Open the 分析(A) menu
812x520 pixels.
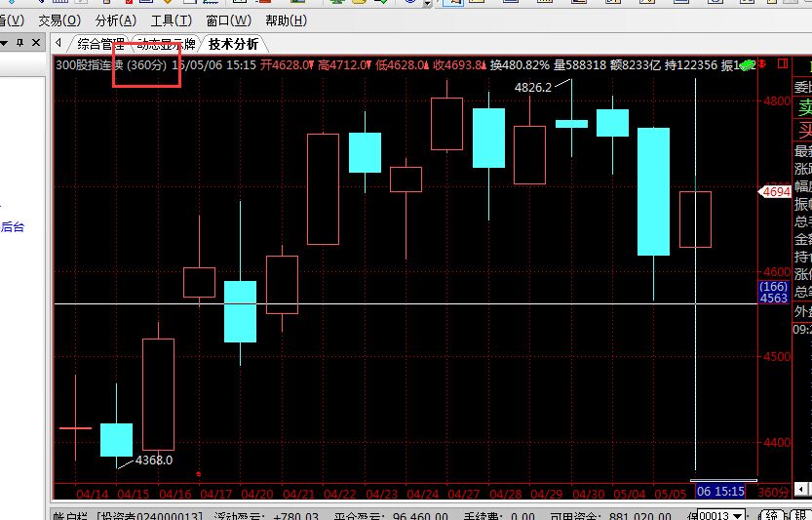116,20
